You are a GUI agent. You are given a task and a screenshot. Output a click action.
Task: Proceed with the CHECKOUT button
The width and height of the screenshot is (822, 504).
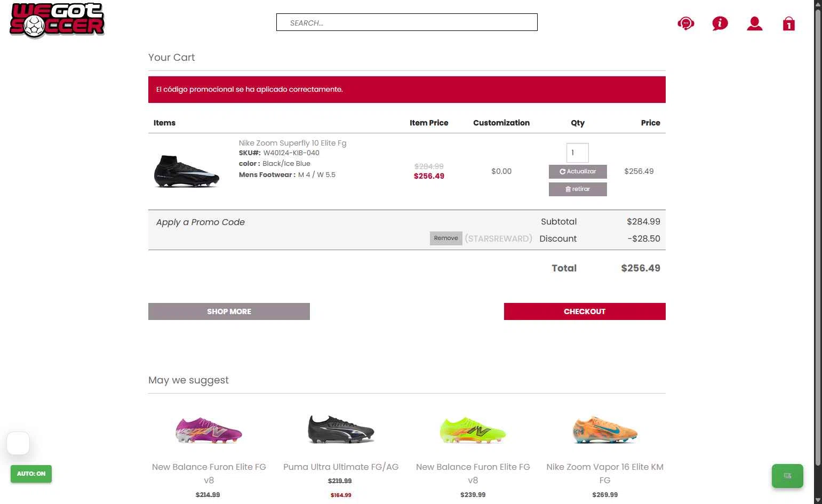click(x=585, y=311)
